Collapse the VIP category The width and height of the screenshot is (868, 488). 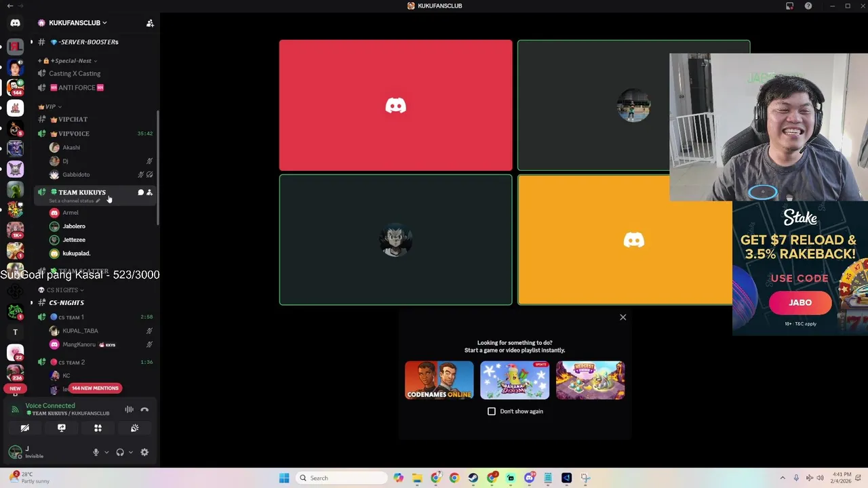pyautogui.click(x=50, y=106)
